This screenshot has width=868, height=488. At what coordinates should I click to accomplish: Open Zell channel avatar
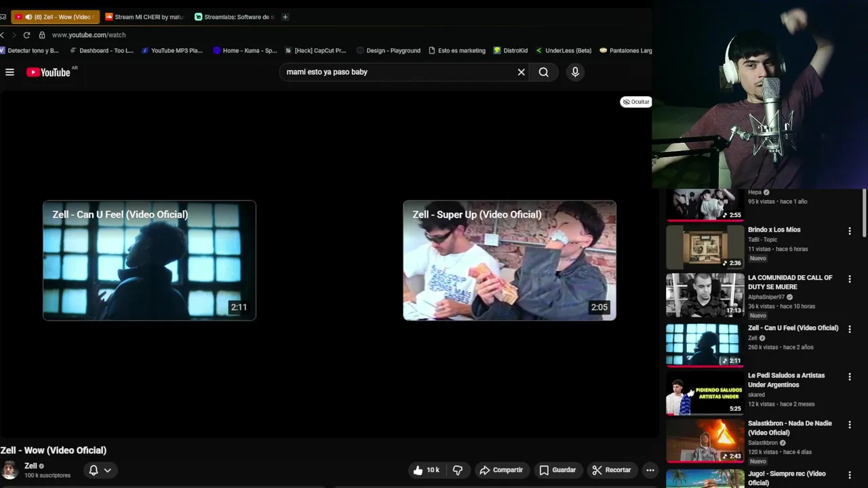(9, 470)
